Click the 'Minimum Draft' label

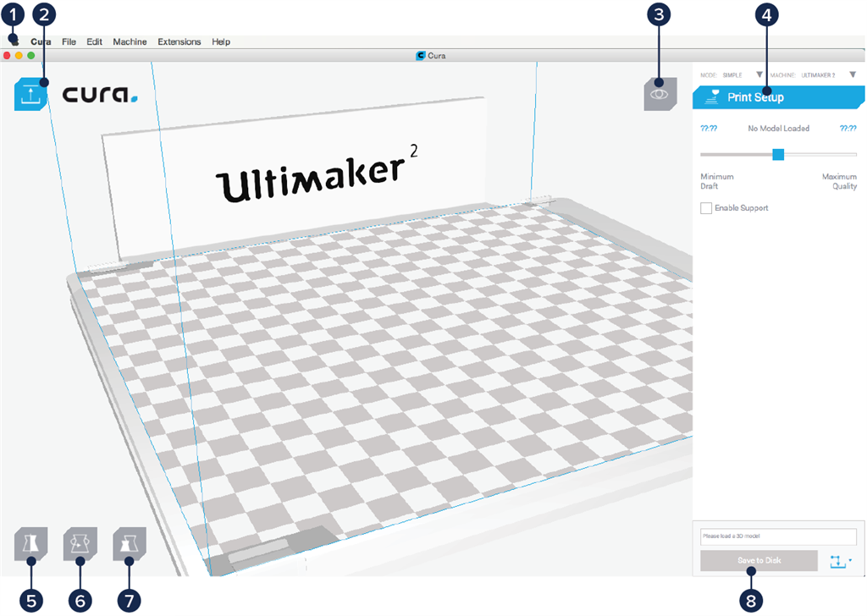click(x=717, y=181)
